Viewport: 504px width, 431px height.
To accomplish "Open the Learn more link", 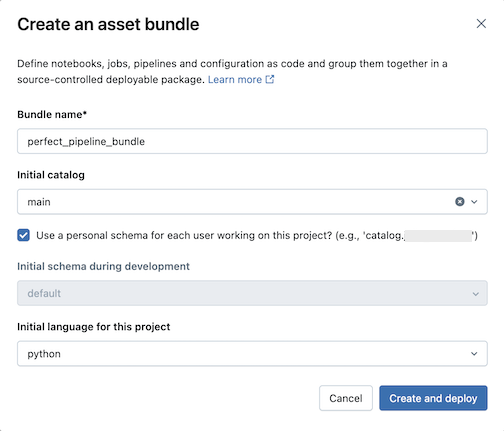I will (x=235, y=80).
